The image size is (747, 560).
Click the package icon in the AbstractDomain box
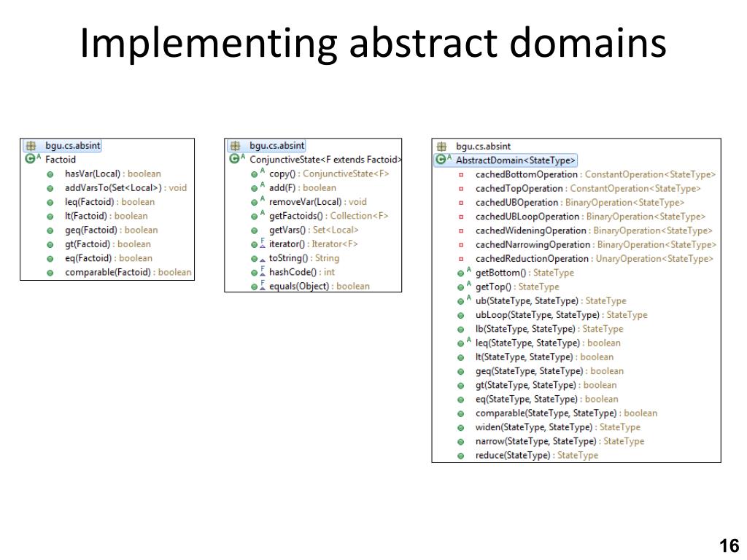pyautogui.click(x=441, y=146)
